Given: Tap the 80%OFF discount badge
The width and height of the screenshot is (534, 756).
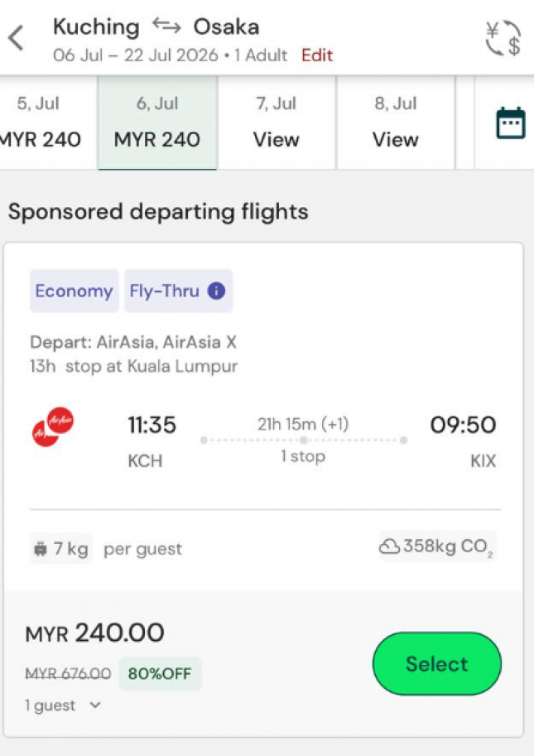Looking at the screenshot, I should point(160,674).
